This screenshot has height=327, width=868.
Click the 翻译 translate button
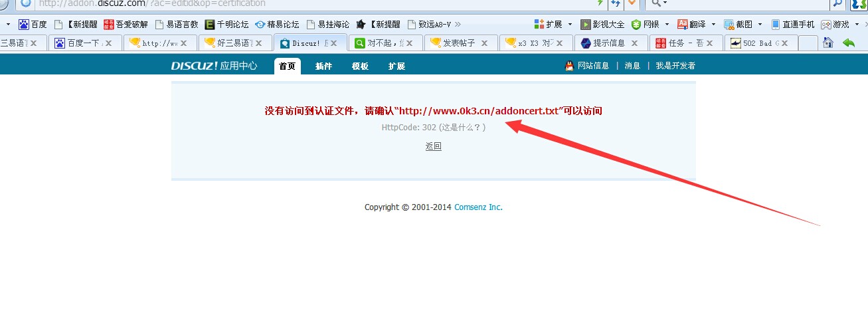(691, 25)
